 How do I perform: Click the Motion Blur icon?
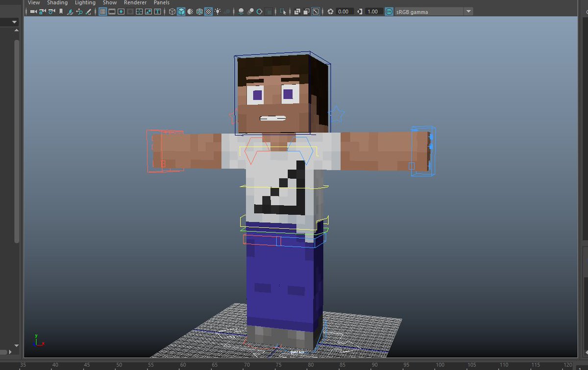pyautogui.click(x=250, y=11)
